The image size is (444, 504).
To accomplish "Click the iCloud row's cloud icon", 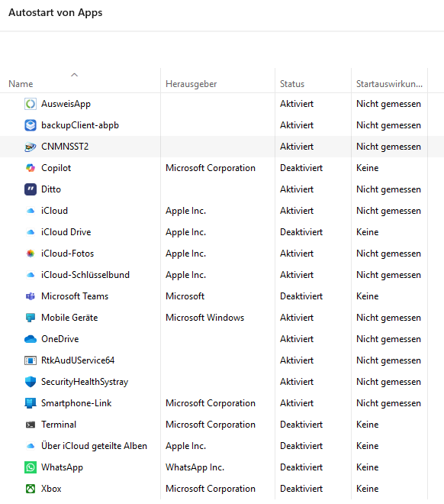I will click(31, 211).
